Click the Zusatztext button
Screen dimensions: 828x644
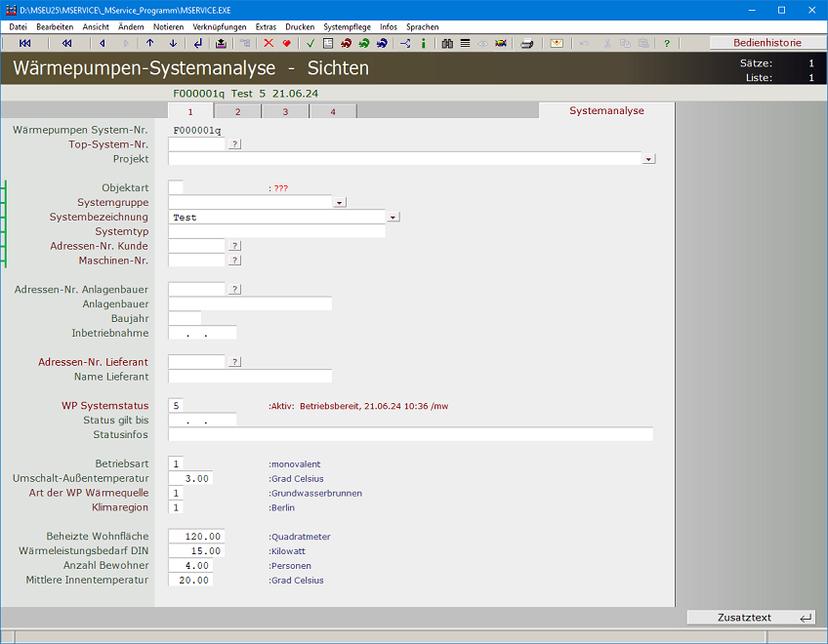coord(751,618)
